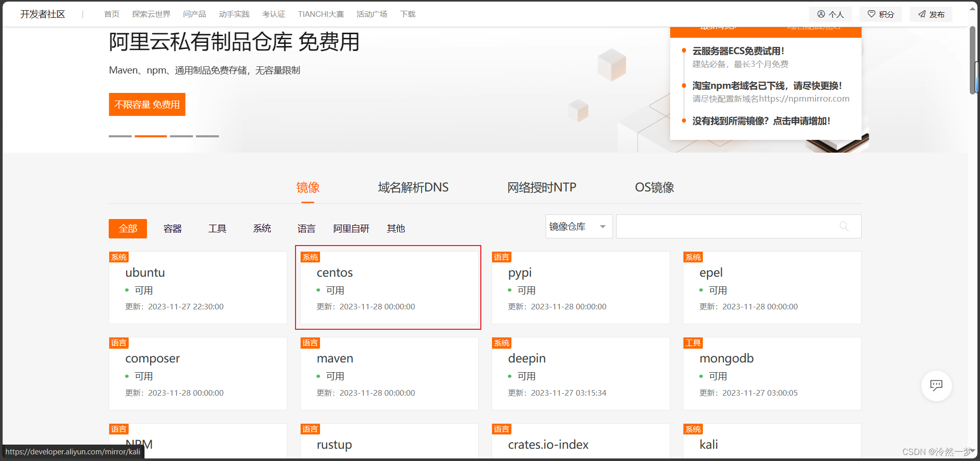980x461 pixels.
Task: Select the 全部 category filter
Action: 128,228
